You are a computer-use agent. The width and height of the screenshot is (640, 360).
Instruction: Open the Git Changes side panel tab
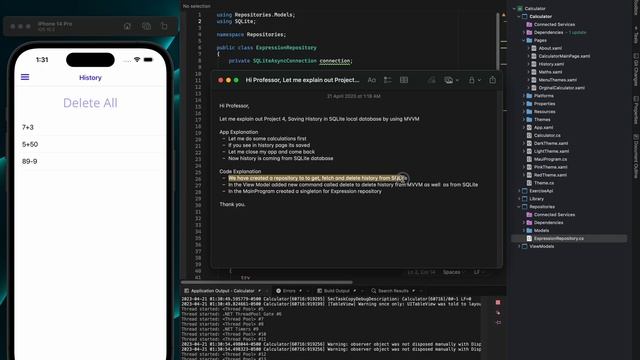636,69
